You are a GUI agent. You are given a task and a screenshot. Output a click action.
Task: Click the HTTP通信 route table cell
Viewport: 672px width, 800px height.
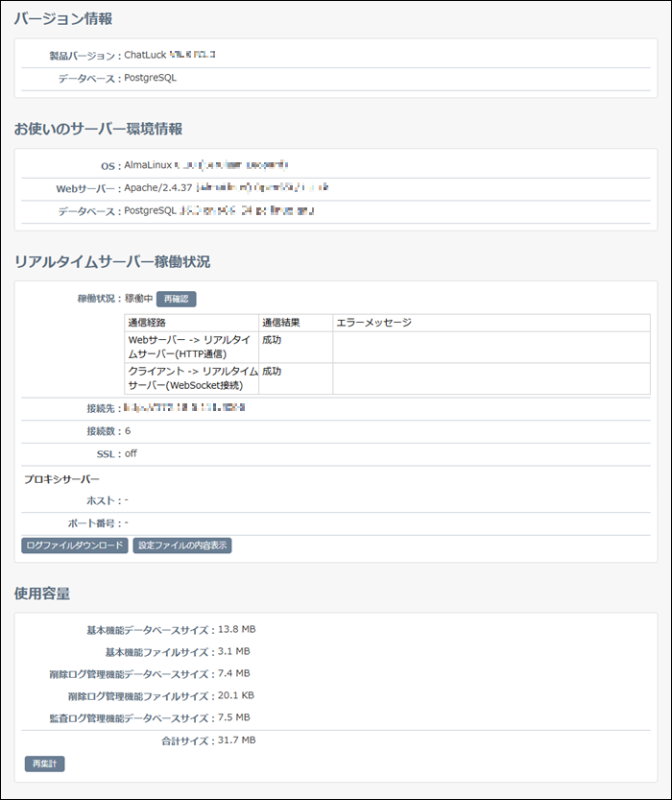190,347
